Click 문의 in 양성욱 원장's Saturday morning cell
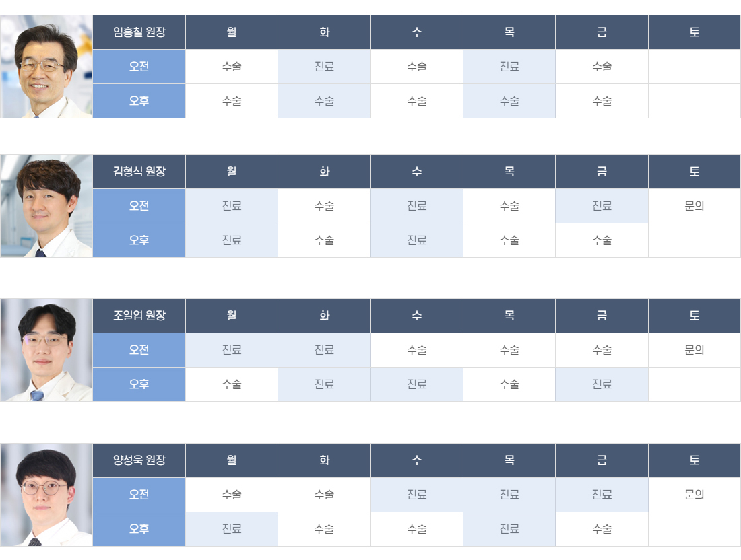This screenshot has width=741, height=560. pos(695,494)
